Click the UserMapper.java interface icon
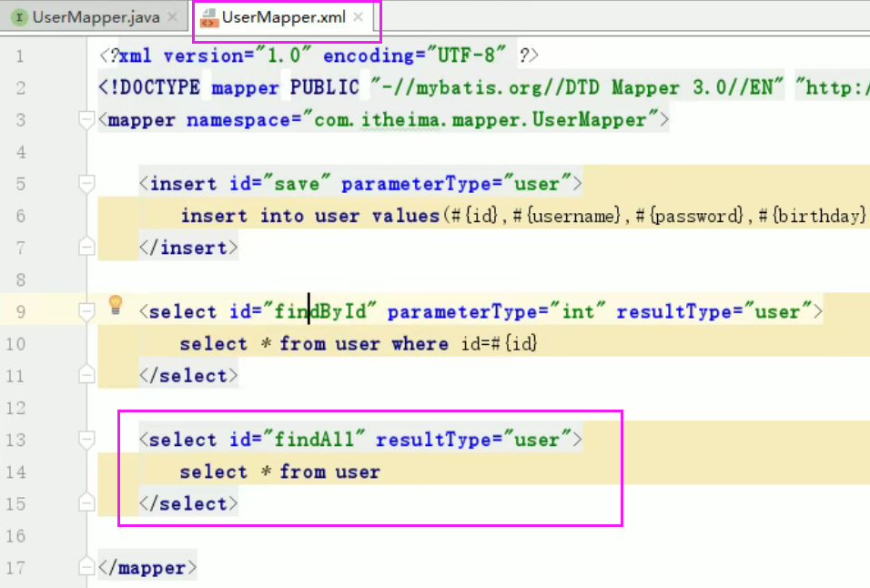Image resolution: width=870 pixels, height=588 pixels. pos(19,17)
